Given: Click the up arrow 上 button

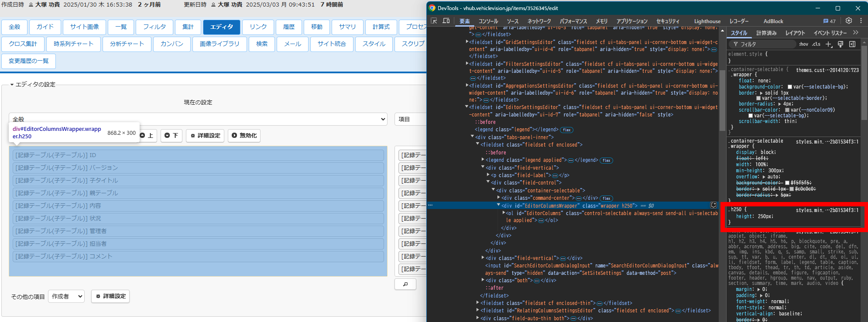Looking at the screenshot, I should click(x=147, y=136).
